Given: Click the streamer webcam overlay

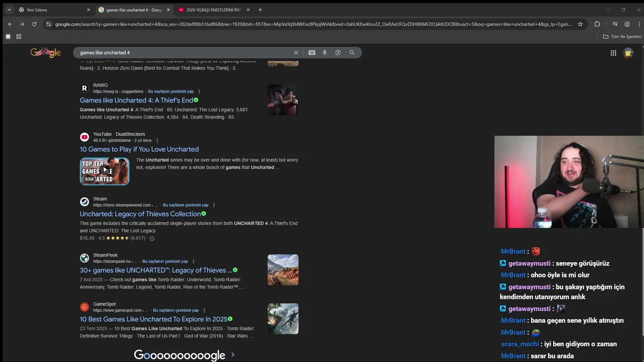Looking at the screenshot, I should [x=569, y=182].
